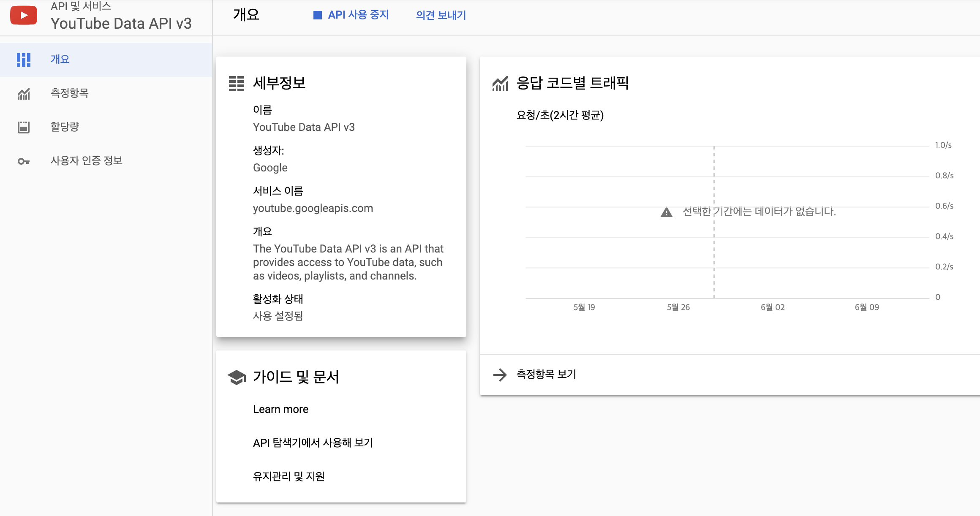
Task: Open the Learn more link
Action: (280, 409)
